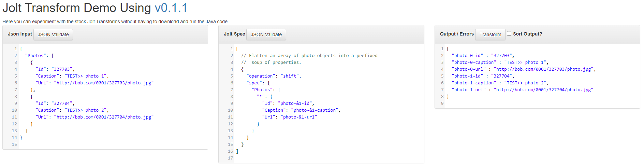
Task: Click the "photo-&1-caption" value in Jolt Spec
Action: click(x=314, y=110)
